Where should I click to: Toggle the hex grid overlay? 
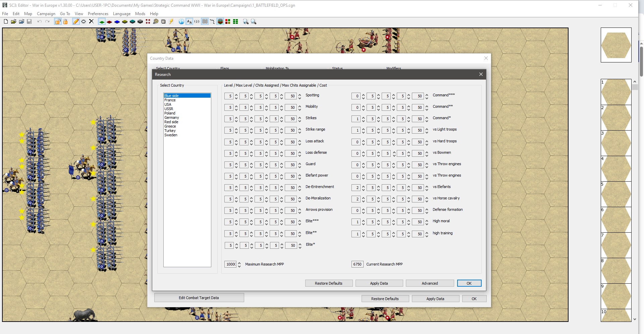coord(205,21)
